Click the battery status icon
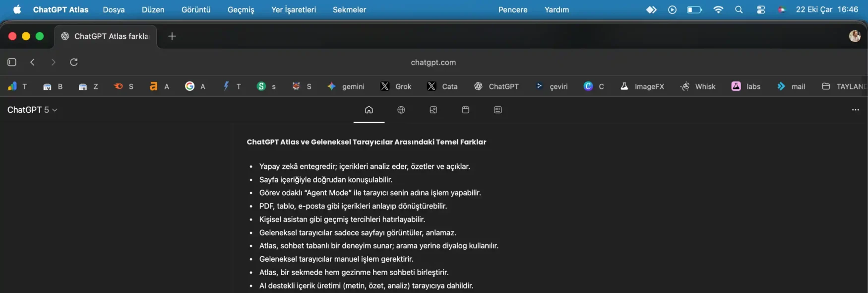 point(694,9)
